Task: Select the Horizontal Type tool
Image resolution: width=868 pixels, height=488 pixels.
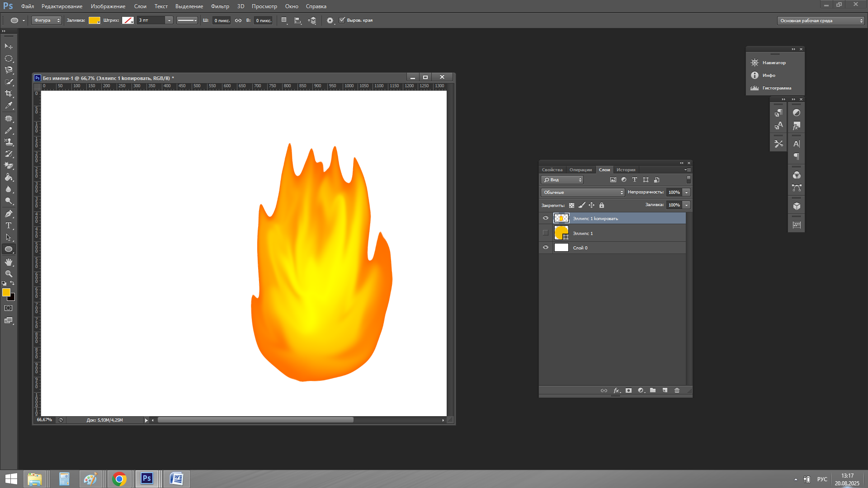Action: click(9, 225)
